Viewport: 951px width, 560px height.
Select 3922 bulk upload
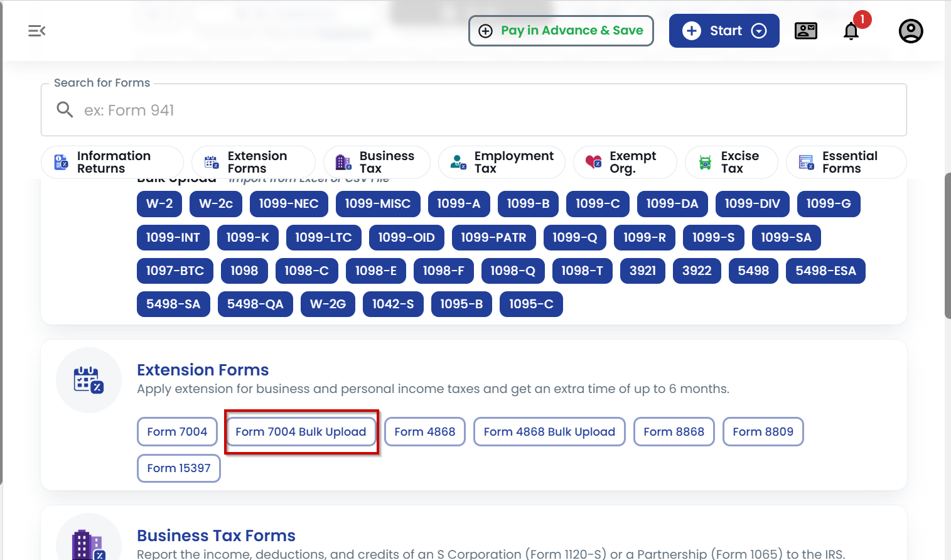(697, 271)
